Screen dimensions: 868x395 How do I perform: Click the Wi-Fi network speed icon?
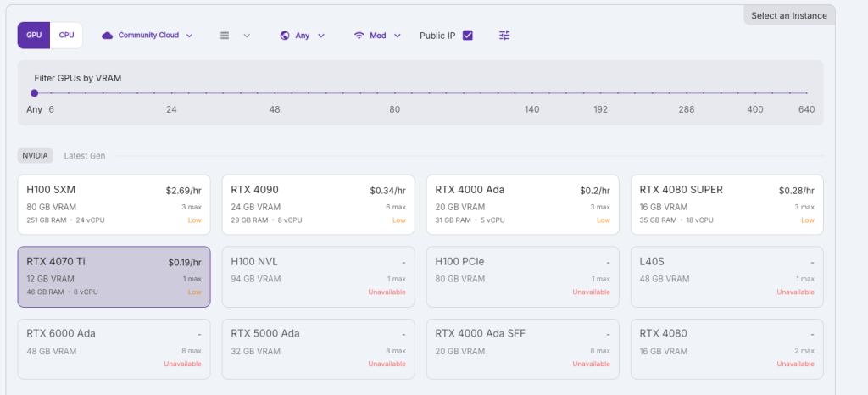click(x=359, y=36)
